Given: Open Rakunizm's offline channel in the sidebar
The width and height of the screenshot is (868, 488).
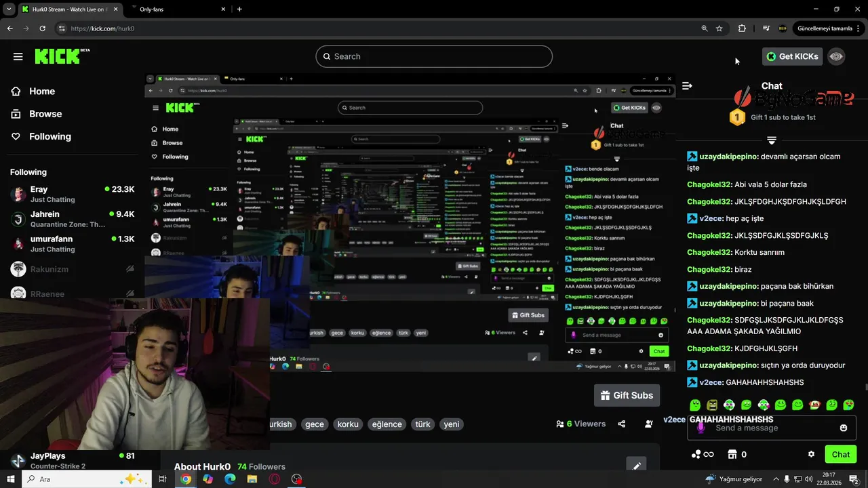Looking at the screenshot, I should [72, 269].
